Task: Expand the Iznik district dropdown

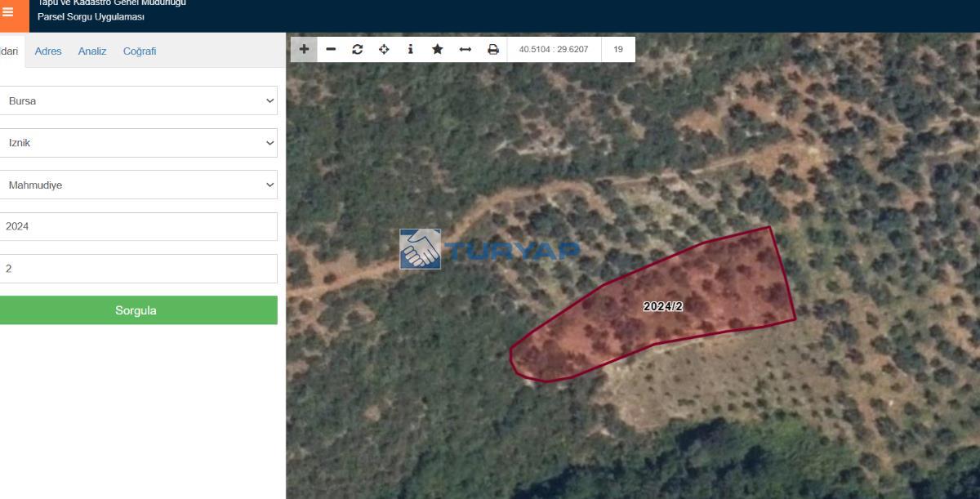Action: pos(139,143)
